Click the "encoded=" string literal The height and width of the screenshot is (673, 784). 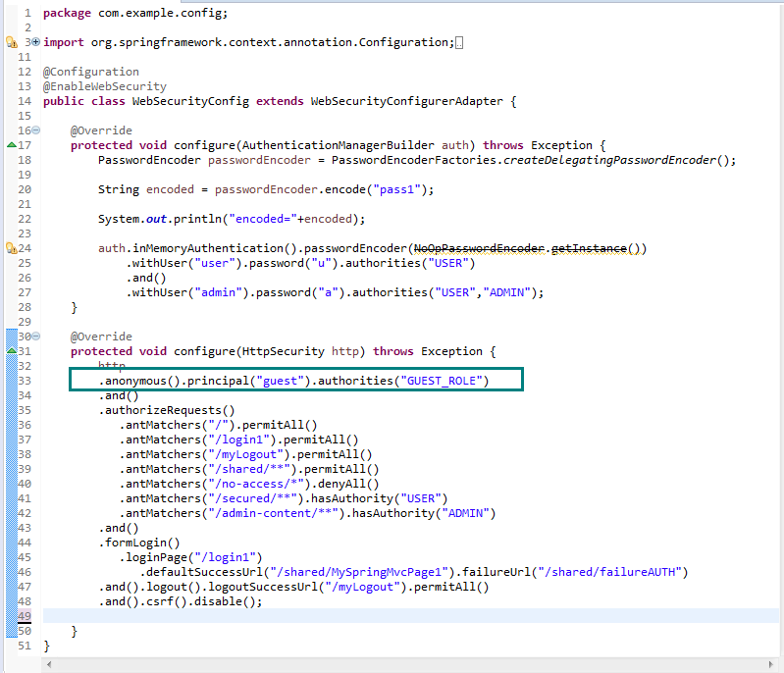263,219
